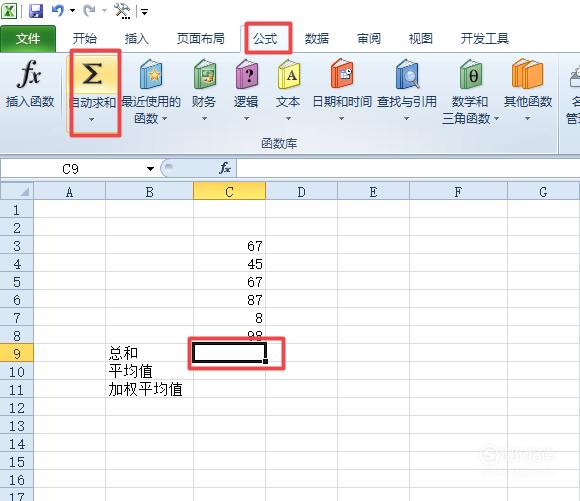Viewport: 580px width, 501px height.
Task: Select column F header
Action: (458, 192)
